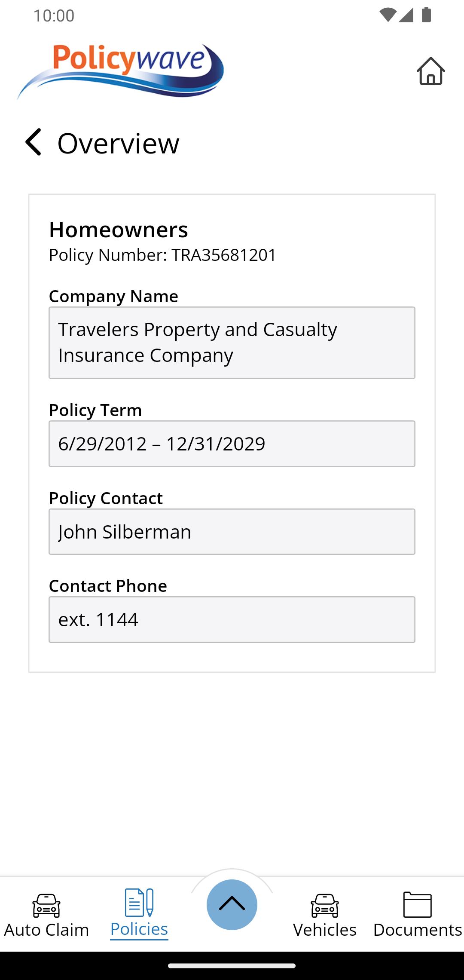This screenshot has width=464, height=980.
Task: Click the Policy Term date field
Action: coord(232,444)
